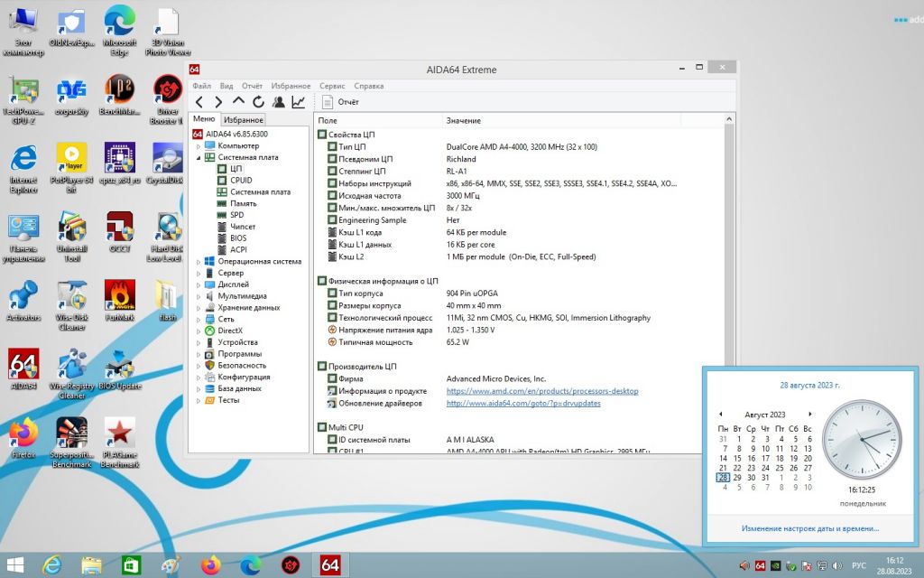
Task: Expand the Дисплей tree node
Action: click(x=199, y=284)
